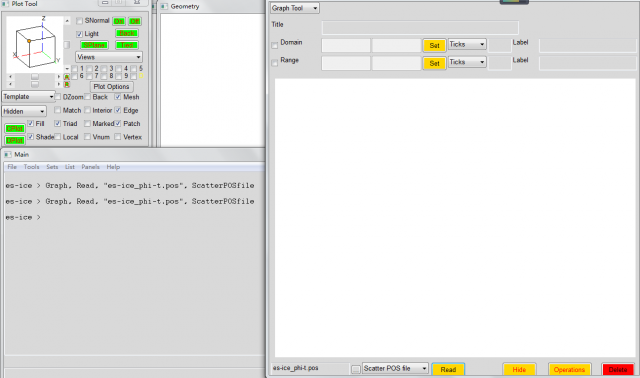Viewport: 640px width, 378px height.
Task: Click the small green A button
Action: tap(67, 77)
